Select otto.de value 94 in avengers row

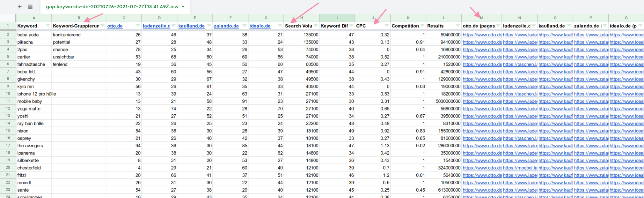(x=124, y=146)
